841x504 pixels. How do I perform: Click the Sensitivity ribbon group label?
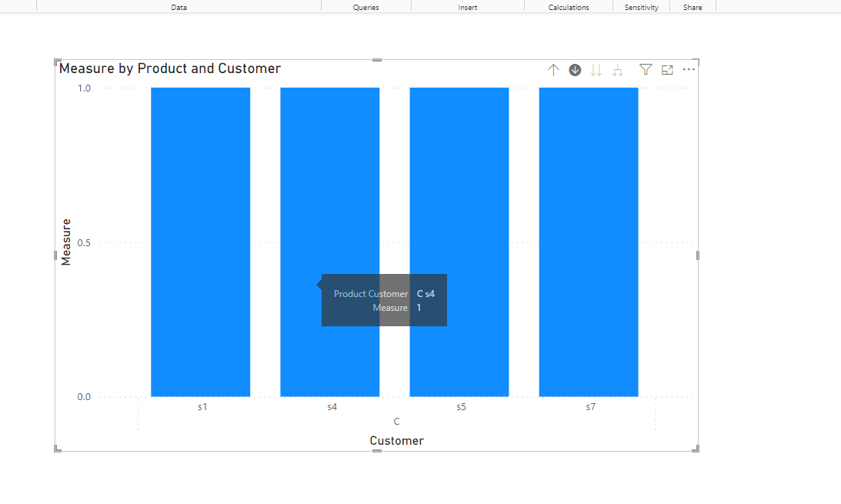pos(642,8)
